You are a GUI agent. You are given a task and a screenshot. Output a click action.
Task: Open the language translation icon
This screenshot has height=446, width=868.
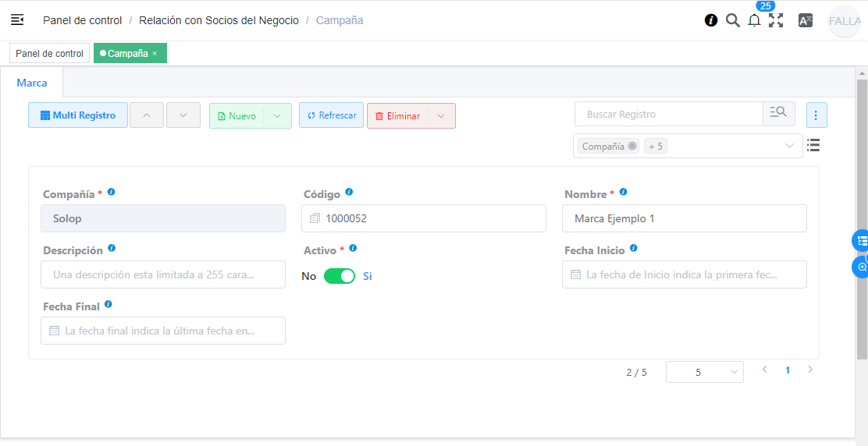click(x=806, y=21)
